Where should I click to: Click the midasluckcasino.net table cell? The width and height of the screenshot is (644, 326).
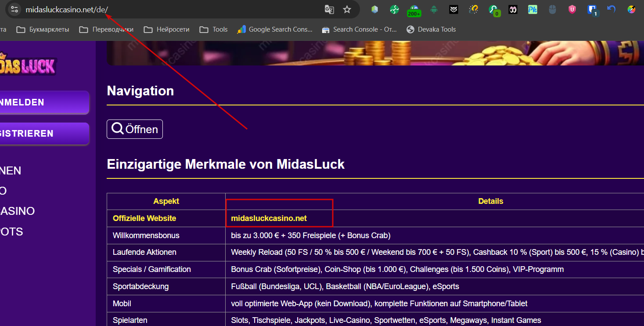point(269,218)
